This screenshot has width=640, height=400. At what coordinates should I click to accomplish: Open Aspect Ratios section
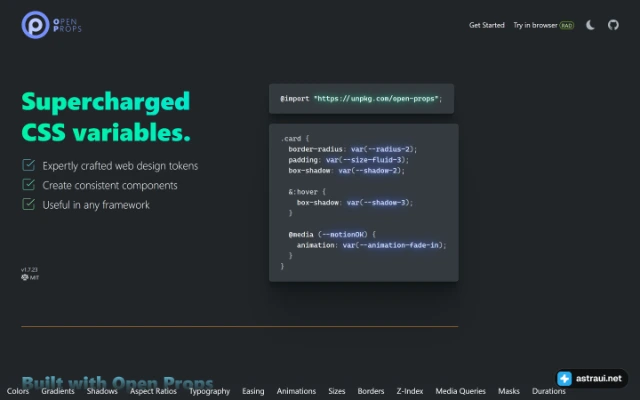click(153, 391)
